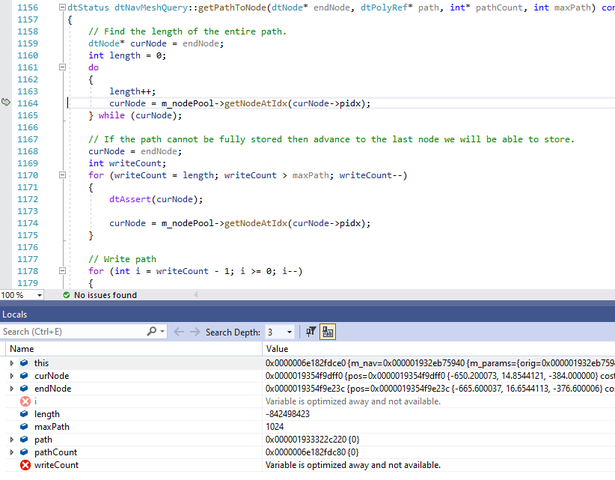Click the No issues found status text
The image size is (615, 480).
pyautogui.click(x=105, y=295)
